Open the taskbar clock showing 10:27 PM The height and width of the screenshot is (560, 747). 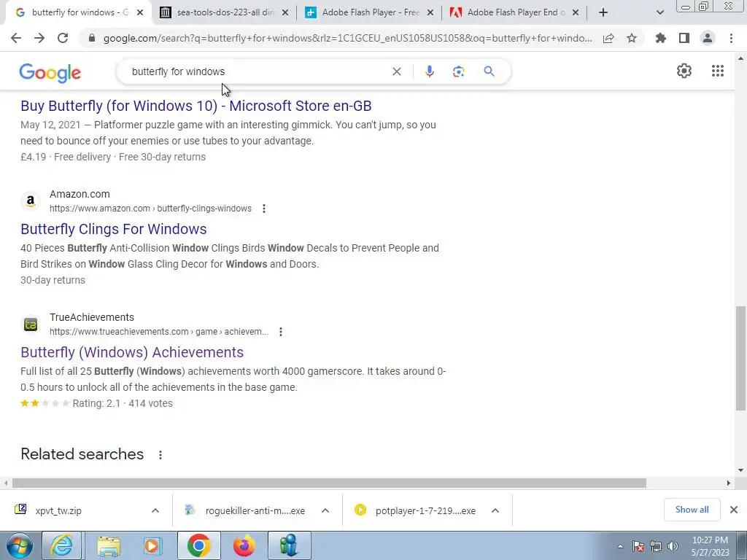click(710, 546)
